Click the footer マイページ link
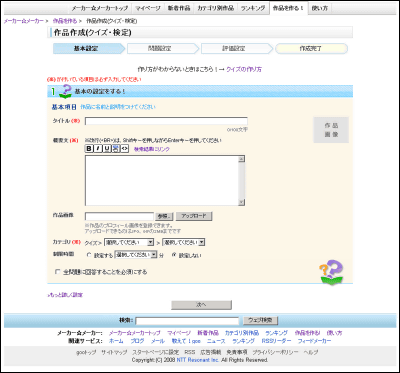Screen dimensions: 400x373 click(x=179, y=333)
